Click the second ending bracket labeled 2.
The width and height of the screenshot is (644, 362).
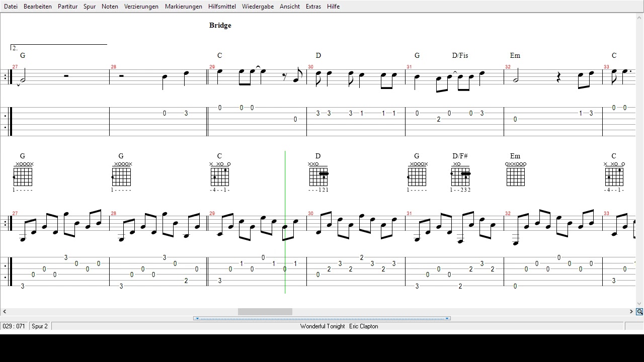(58, 47)
